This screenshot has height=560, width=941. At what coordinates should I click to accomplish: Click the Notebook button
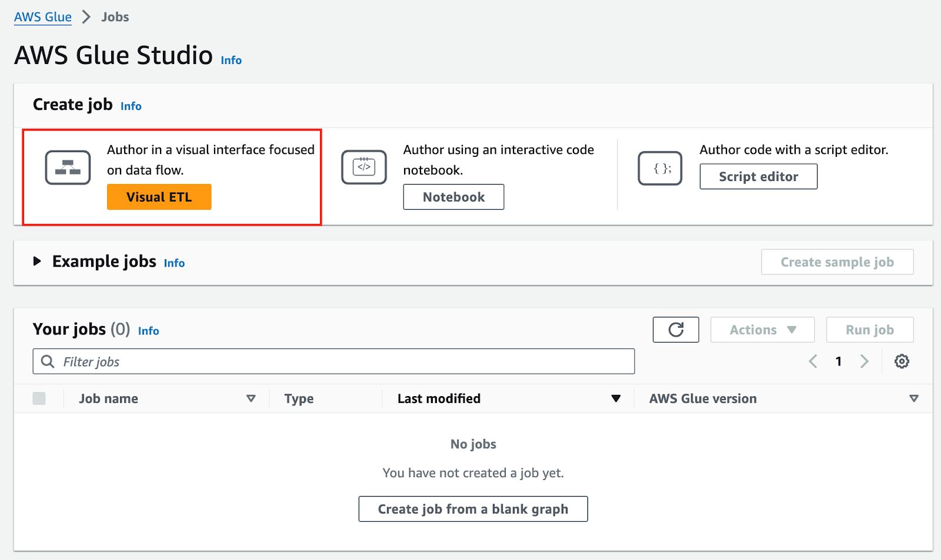click(x=453, y=197)
